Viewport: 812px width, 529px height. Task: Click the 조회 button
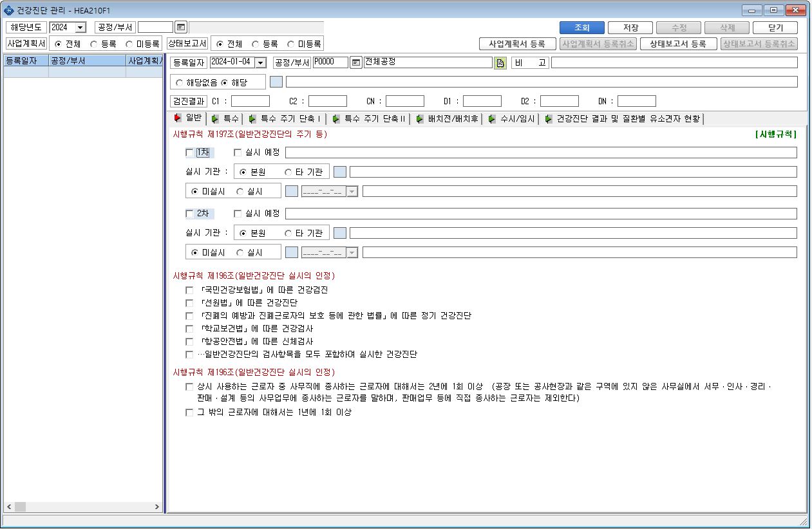[x=581, y=28]
